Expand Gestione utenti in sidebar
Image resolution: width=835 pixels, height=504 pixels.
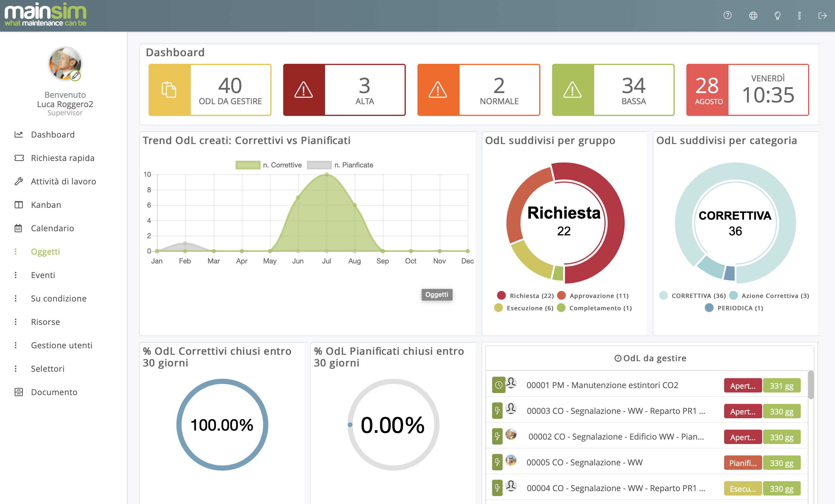[61, 345]
